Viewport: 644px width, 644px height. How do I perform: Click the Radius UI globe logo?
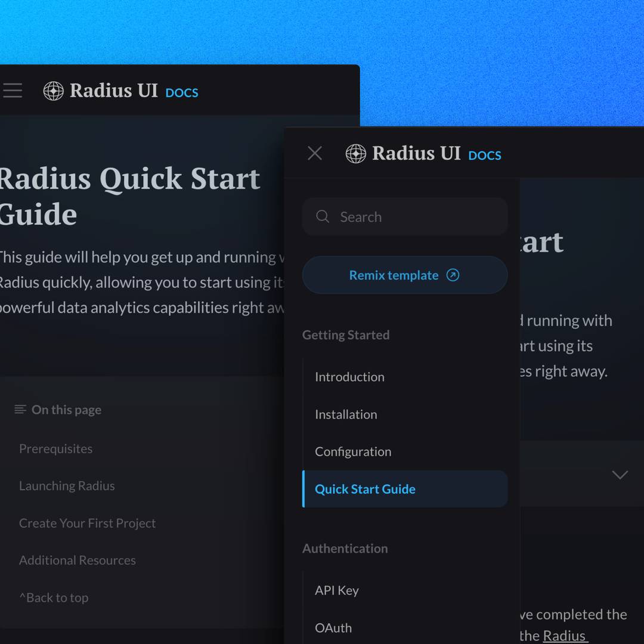coord(53,91)
